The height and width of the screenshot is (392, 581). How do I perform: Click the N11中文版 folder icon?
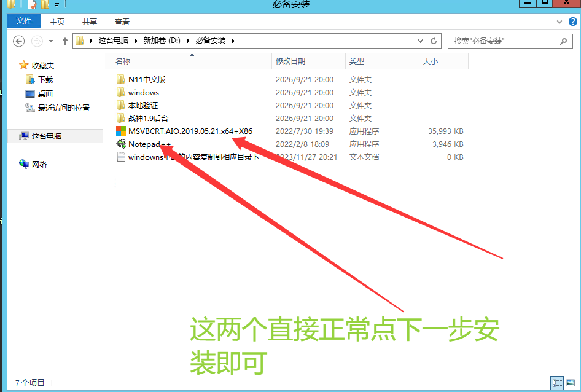point(121,79)
